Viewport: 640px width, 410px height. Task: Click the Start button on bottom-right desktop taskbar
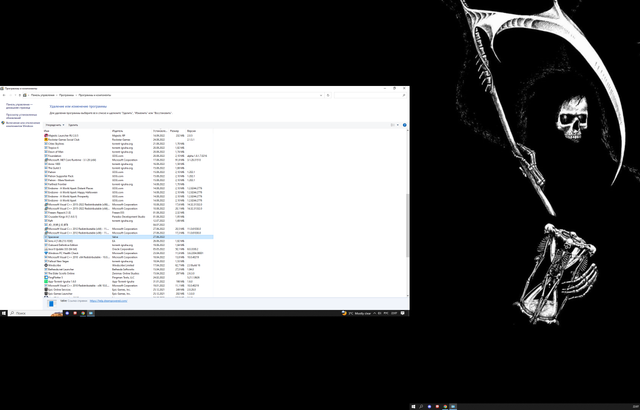(413, 407)
